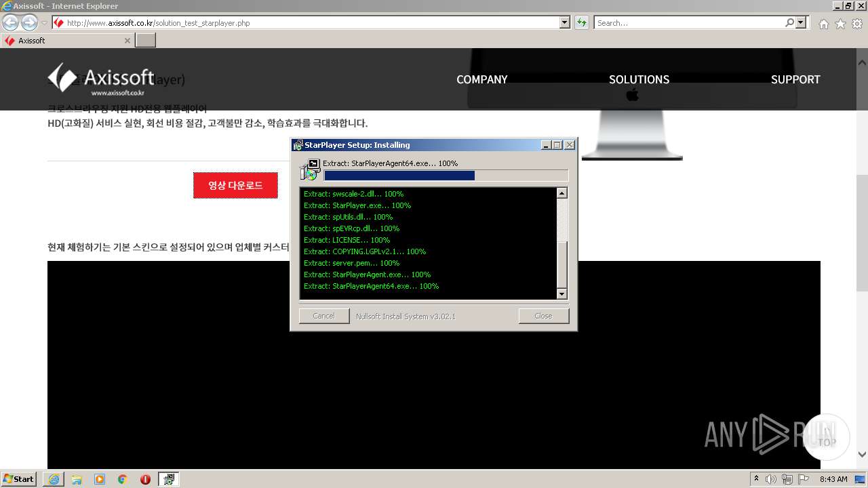Open the media player taskbar icon
868x488 pixels.
coord(100,479)
